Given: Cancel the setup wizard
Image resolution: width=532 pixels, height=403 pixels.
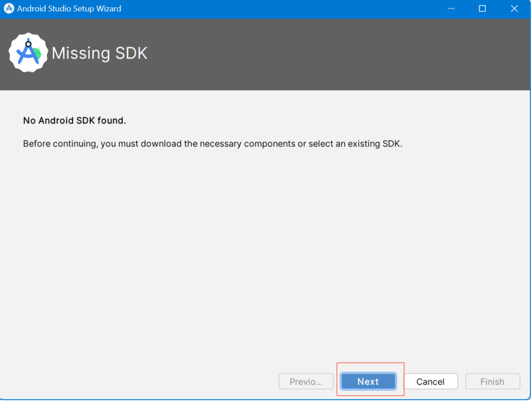Looking at the screenshot, I should (430, 382).
